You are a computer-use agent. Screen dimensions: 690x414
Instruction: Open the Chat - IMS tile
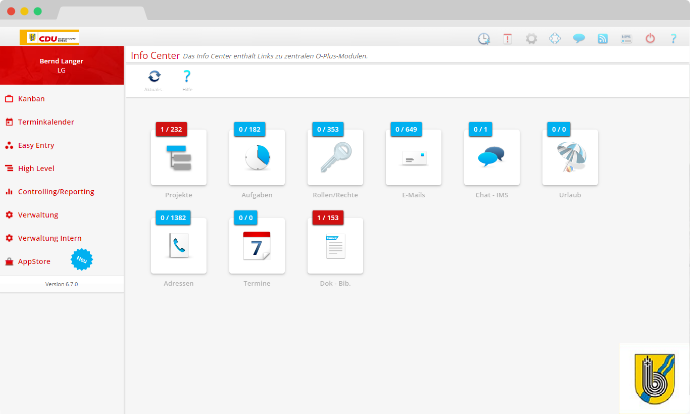click(492, 158)
